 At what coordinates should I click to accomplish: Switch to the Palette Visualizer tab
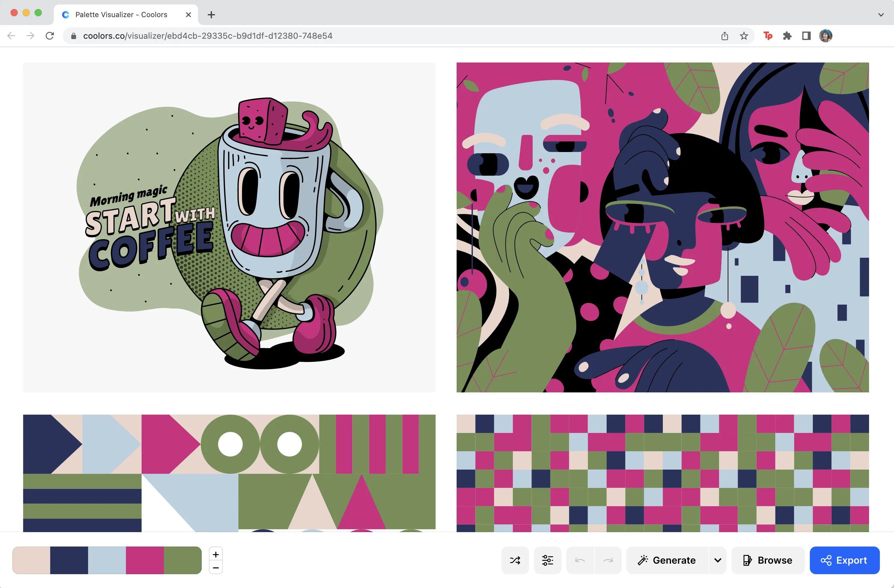tap(120, 15)
